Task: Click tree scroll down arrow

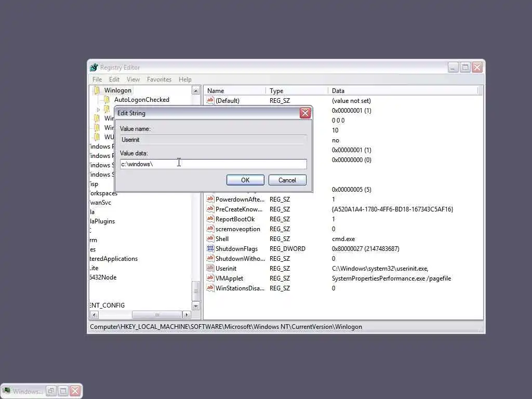Action: click(x=196, y=305)
